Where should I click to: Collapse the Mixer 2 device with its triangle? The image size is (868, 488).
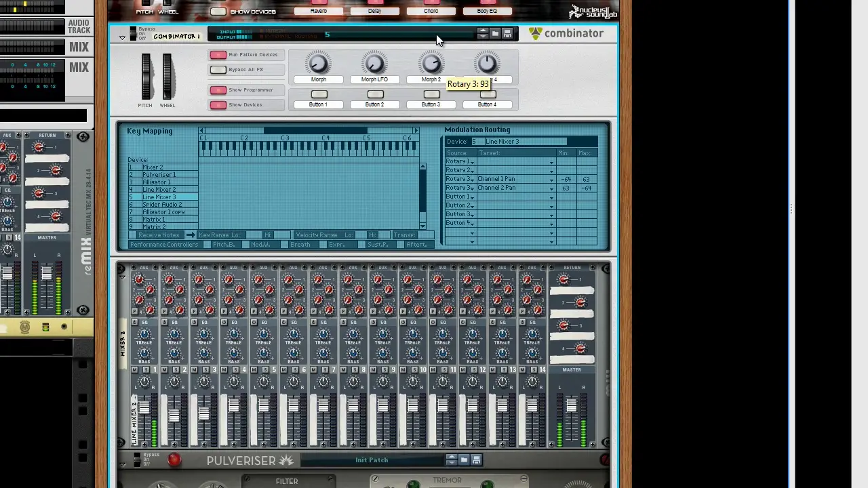click(x=122, y=277)
